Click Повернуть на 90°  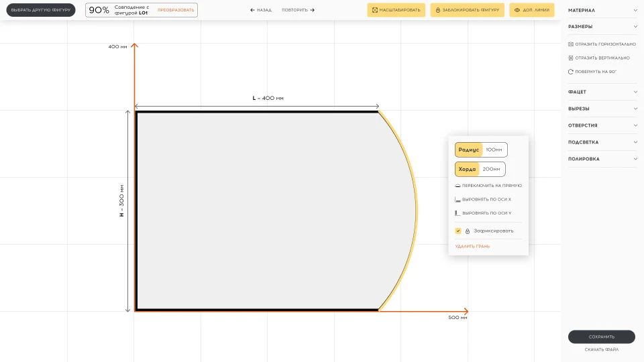[x=592, y=72]
